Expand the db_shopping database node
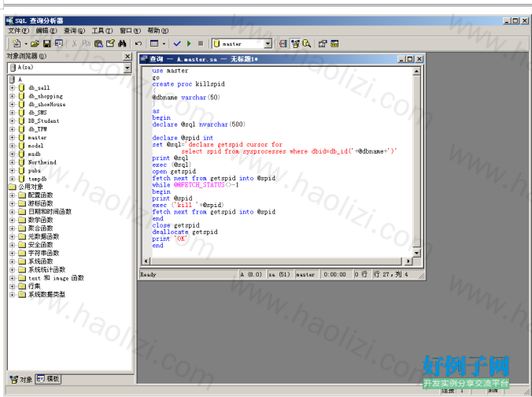 point(13,96)
